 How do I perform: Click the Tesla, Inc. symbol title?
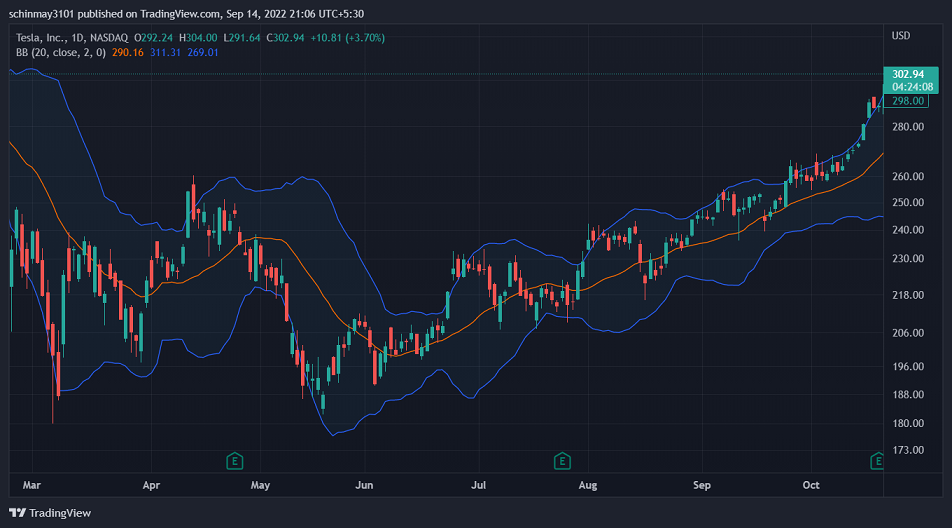(41, 38)
